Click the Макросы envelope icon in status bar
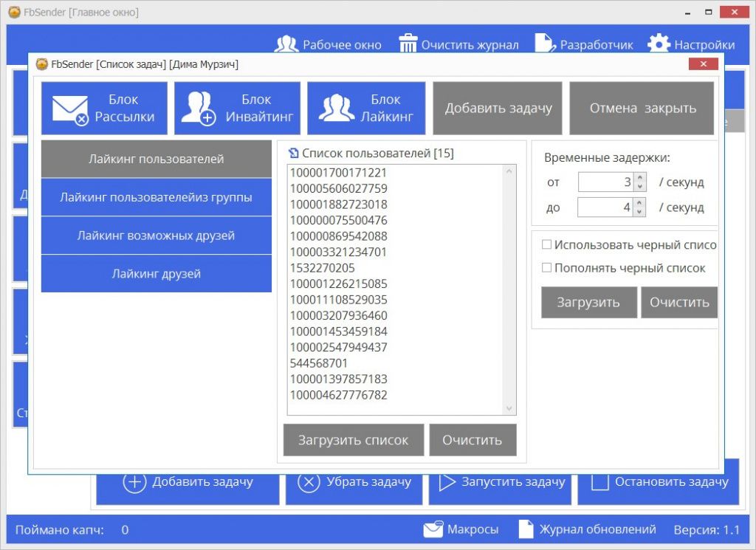The width and height of the screenshot is (756, 550). pyautogui.click(x=433, y=529)
